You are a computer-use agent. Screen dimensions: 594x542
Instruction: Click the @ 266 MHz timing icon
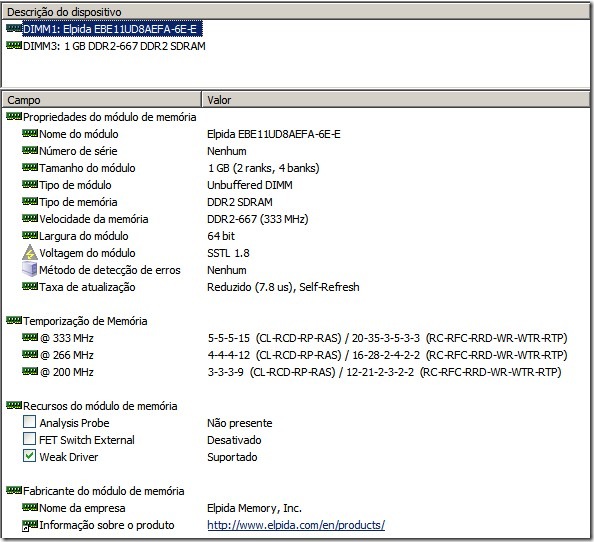click(30, 354)
